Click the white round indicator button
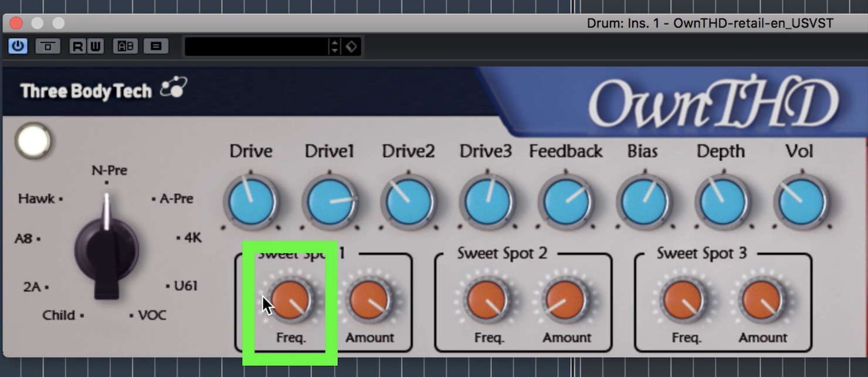 33,141
